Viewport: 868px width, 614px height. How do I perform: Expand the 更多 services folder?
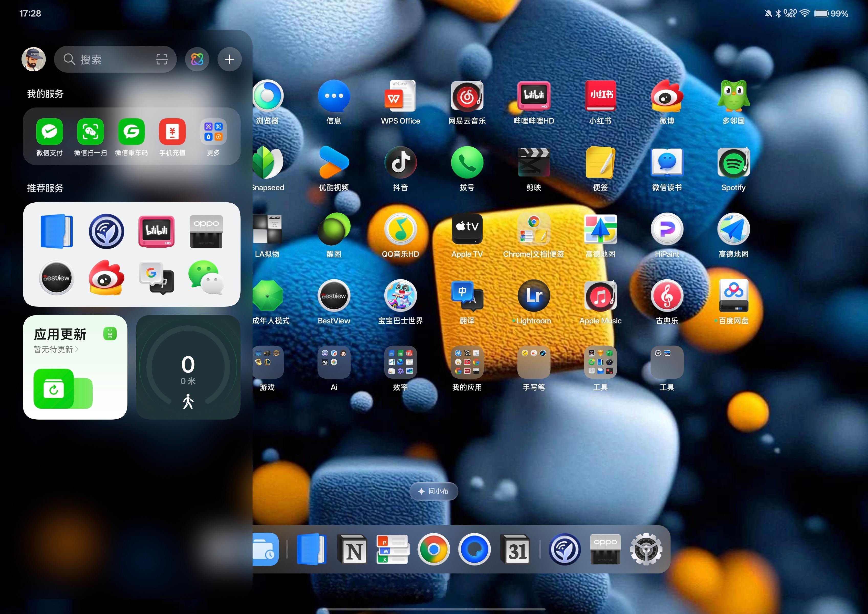(x=213, y=132)
